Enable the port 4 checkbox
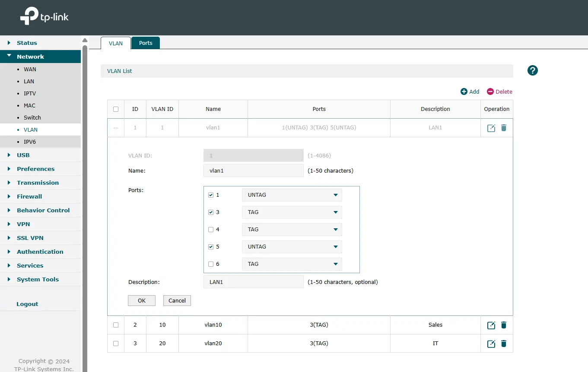 point(211,230)
